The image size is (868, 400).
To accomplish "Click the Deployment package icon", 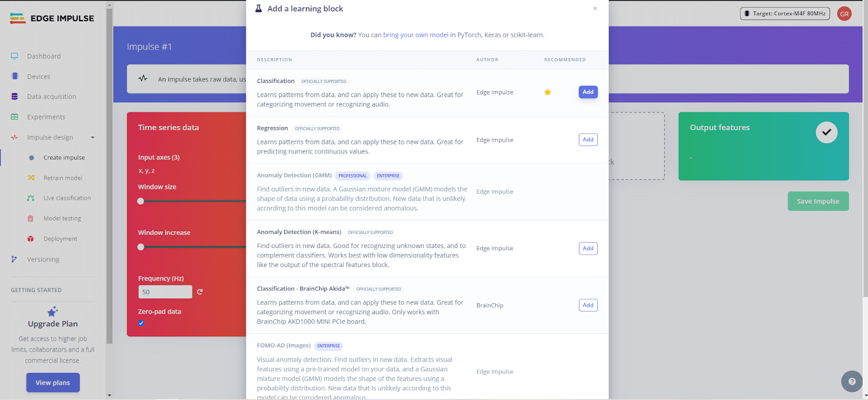I will (31, 239).
